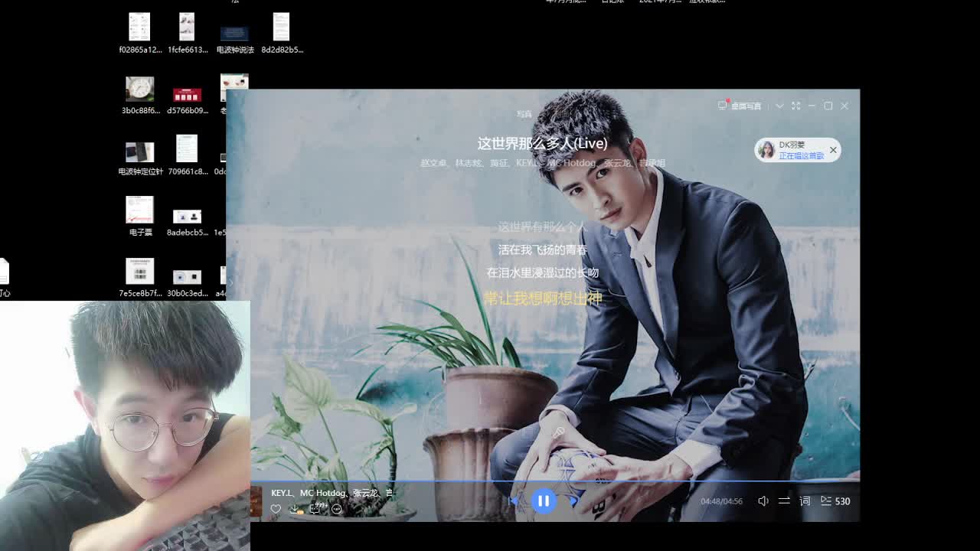Open the play queue showing 530
The image size is (980, 551).
[x=835, y=501]
